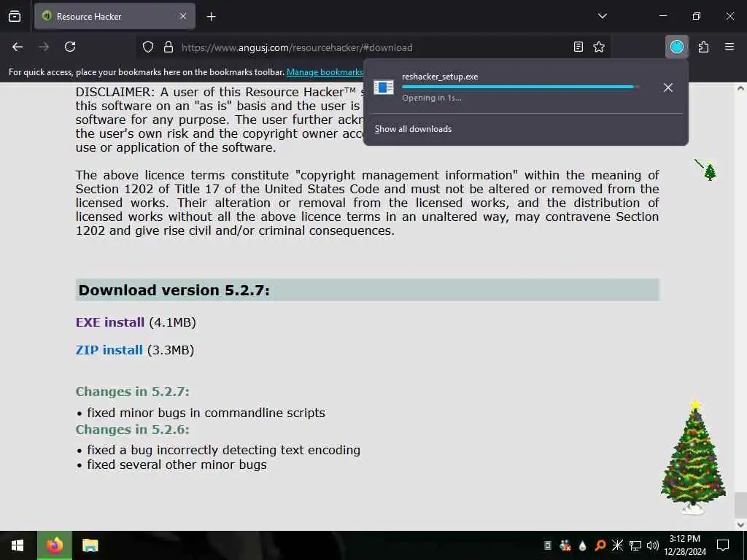The width and height of the screenshot is (747, 560).
Task: Open the list all tabs dropdown
Action: pos(602,16)
